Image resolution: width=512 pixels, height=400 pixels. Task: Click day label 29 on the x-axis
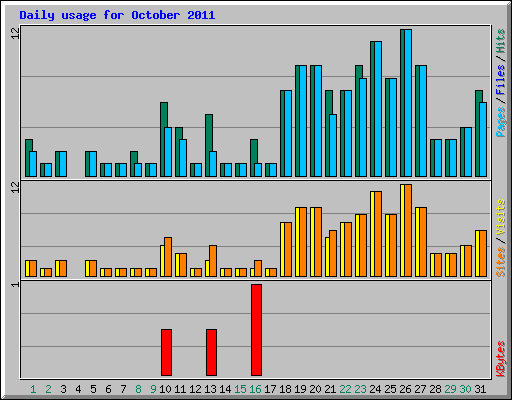450,389
